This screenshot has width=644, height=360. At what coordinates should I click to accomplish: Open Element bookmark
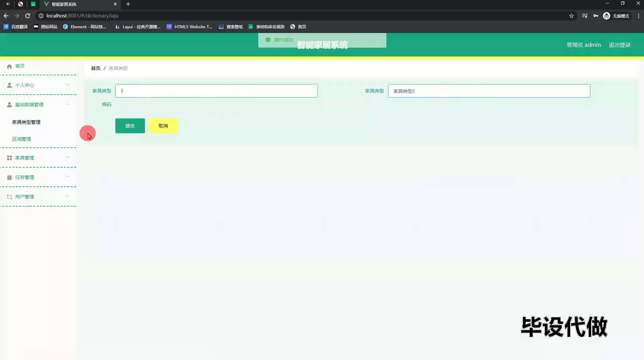pyautogui.click(x=85, y=27)
